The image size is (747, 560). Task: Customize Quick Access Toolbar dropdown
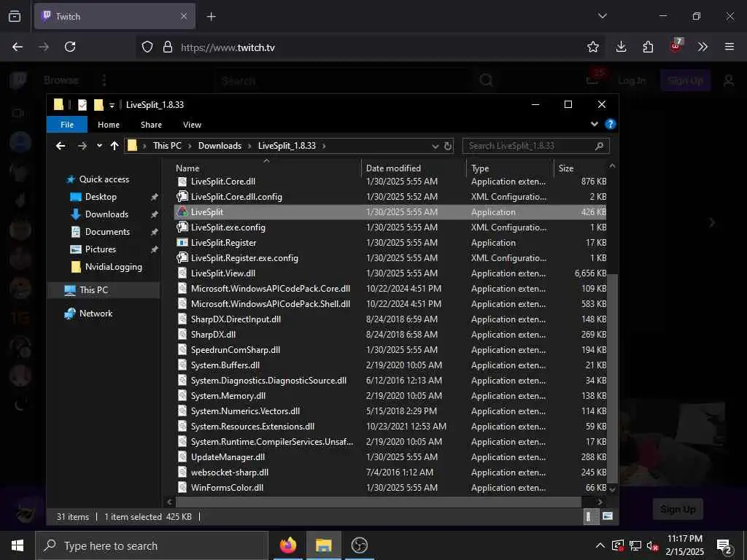[112, 105]
